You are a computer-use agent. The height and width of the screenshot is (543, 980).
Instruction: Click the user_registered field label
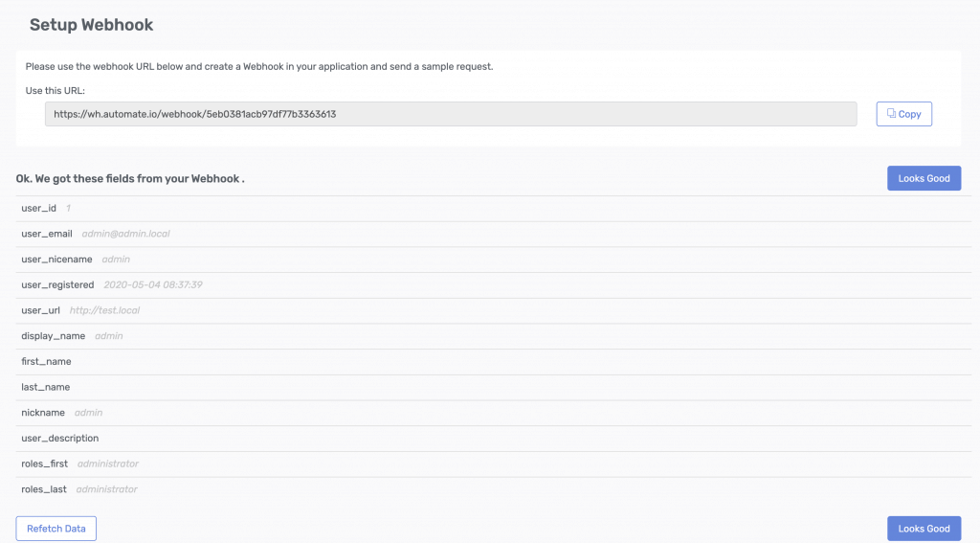(x=57, y=284)
